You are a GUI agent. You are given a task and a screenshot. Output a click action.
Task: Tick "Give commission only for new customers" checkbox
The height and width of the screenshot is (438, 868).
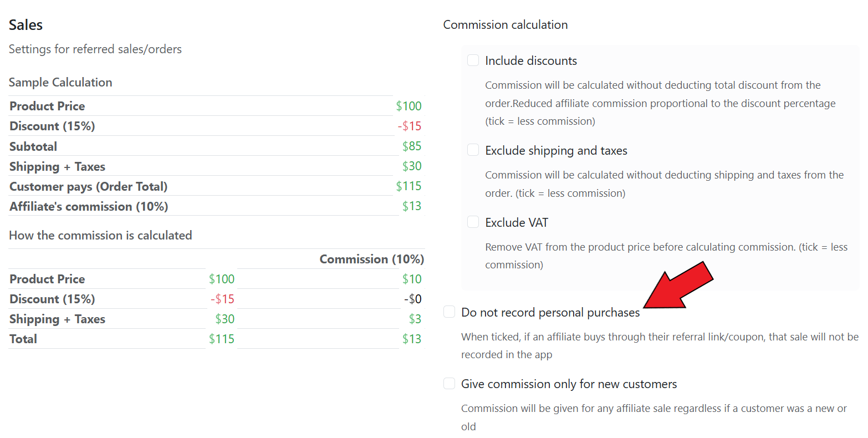(449, 384)
